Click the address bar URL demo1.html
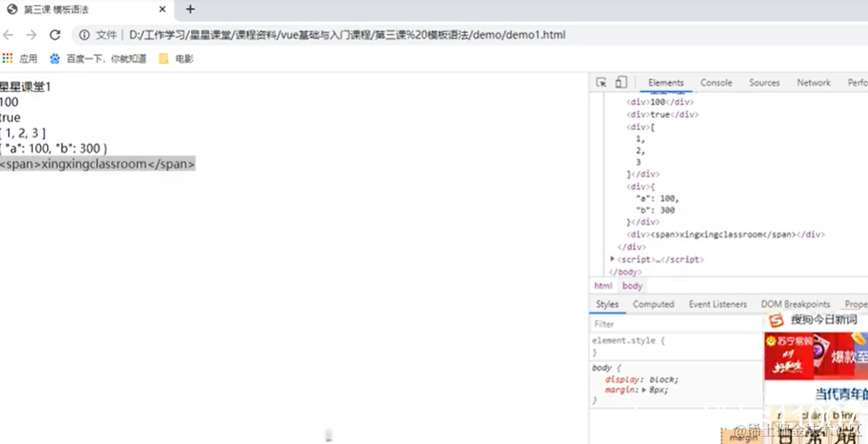The width and height of the screenshot is (868, 444). pyautogui.click(x=347, y=35)
